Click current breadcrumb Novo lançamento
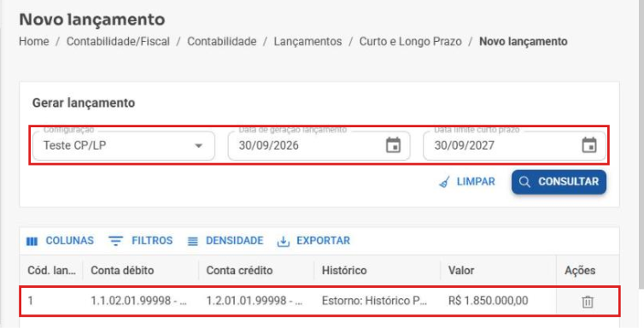Image resolution: width=644 pixels, height=328 pixels. tap(524, 42)
